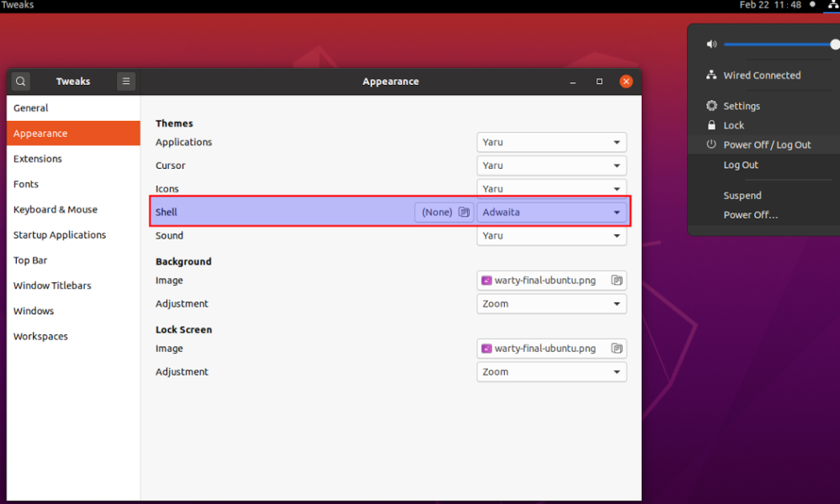
Task: Open the Tweaks search button
Action: pos(20,81)
